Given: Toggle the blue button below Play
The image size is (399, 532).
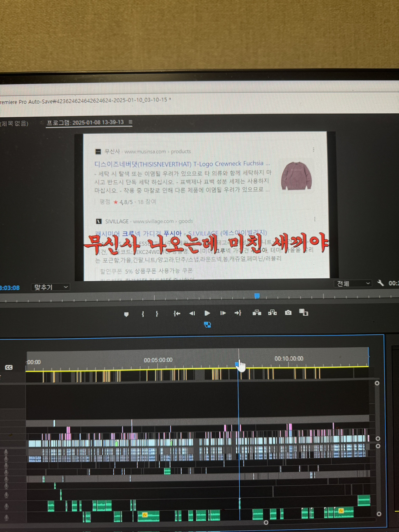Looking at the screenshot, I should coord(207,325).
